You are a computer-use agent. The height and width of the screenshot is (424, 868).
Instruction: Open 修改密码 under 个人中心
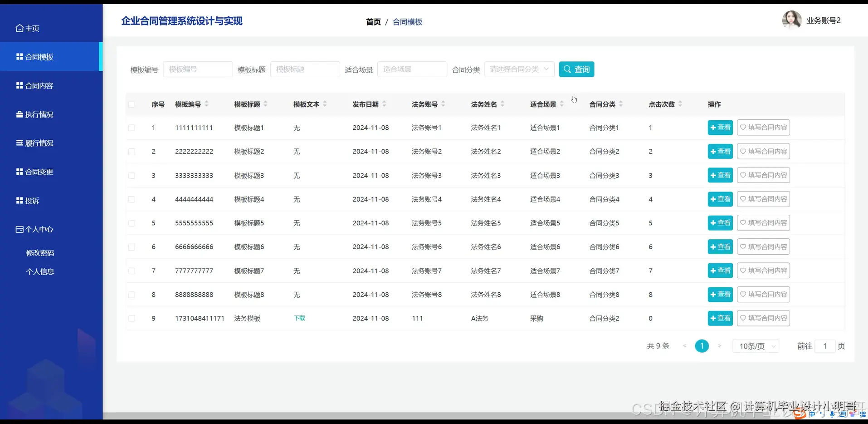(x=40, y=252)
